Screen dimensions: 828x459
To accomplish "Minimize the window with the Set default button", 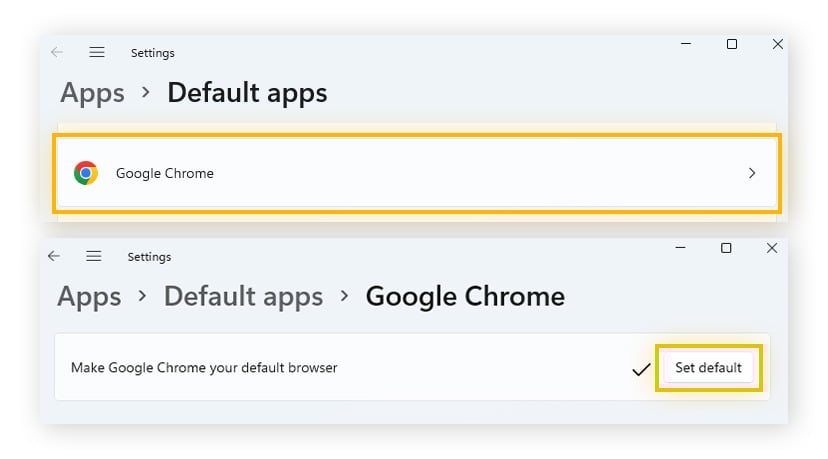I will click(680, 248).
